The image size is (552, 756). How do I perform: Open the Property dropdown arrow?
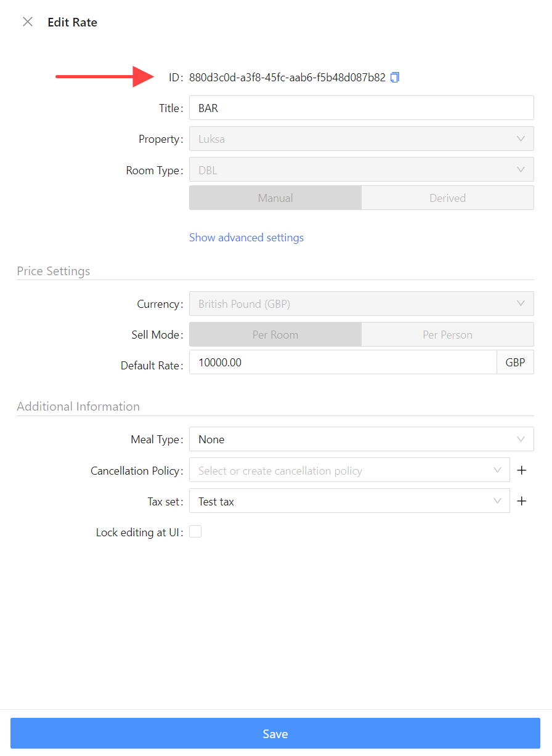coord(521,139)
